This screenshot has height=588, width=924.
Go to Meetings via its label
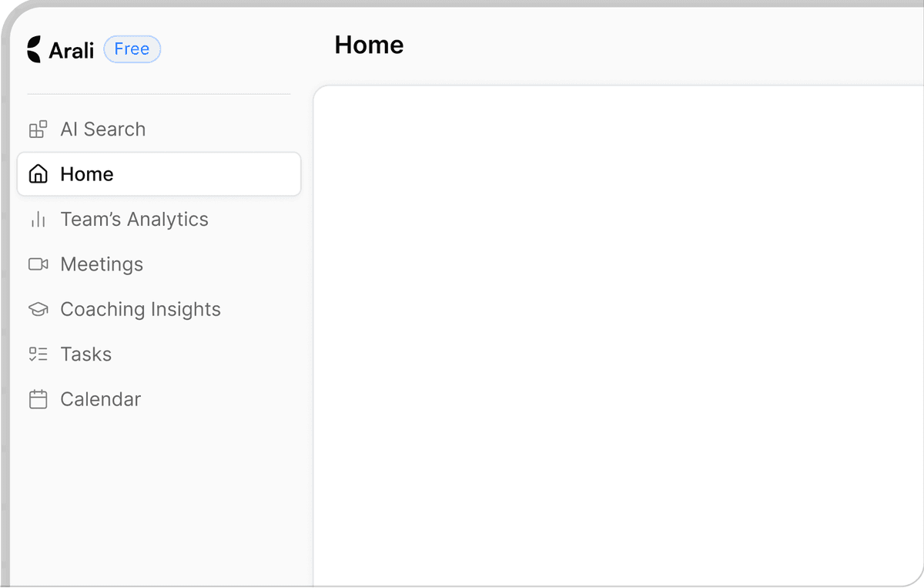click(102, 264)
